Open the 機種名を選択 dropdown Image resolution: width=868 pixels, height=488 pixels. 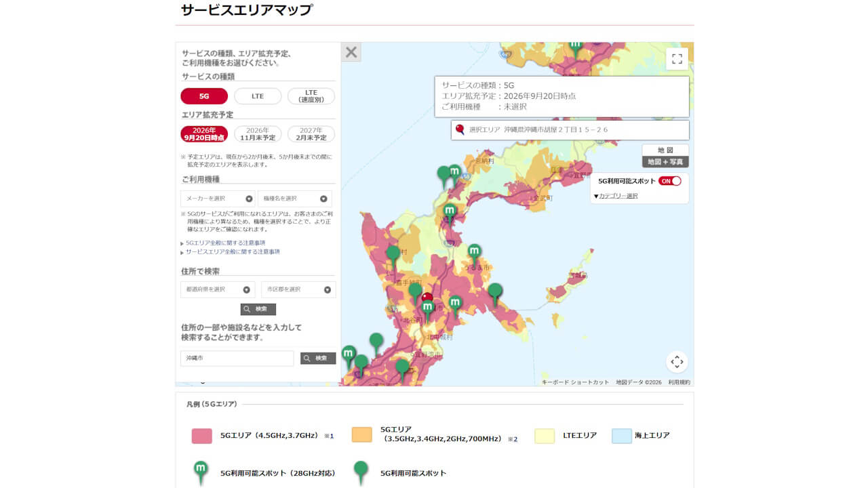pyautogui.click(x=295, y=199)
